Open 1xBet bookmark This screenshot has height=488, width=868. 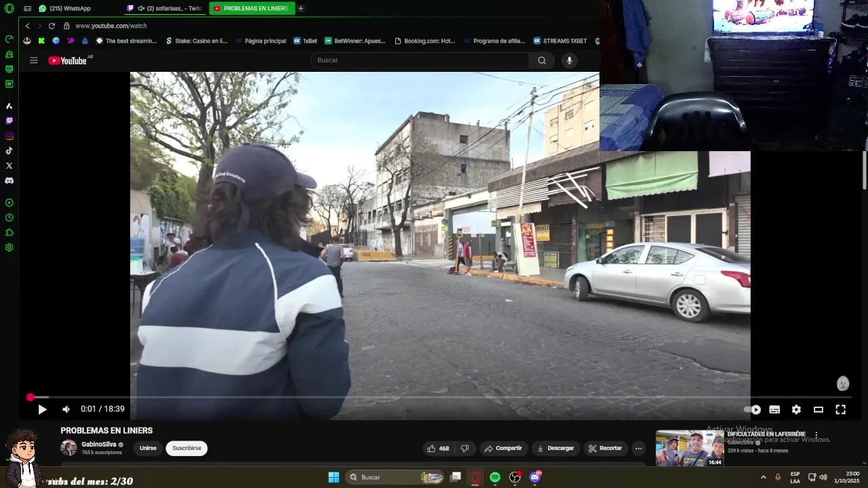pos(305,41)
